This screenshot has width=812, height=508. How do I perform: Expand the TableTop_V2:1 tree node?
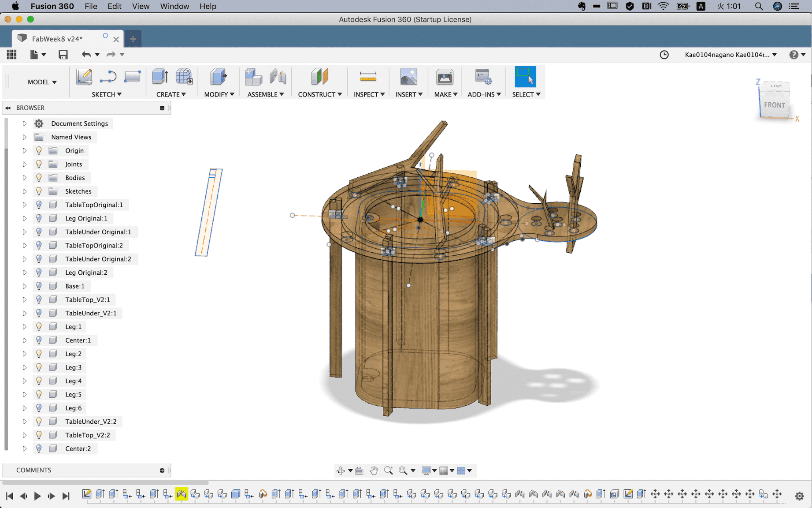pyautogui.click(x=25, y=300)
